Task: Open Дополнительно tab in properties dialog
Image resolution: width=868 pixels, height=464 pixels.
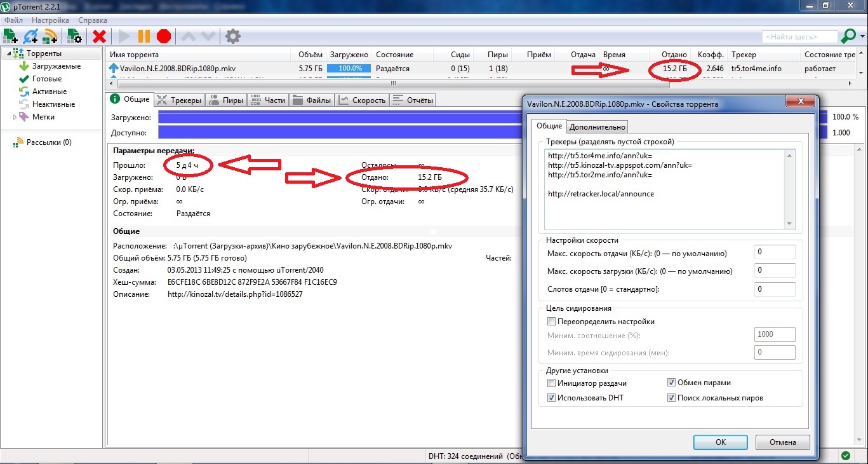Action: point(598,127)
